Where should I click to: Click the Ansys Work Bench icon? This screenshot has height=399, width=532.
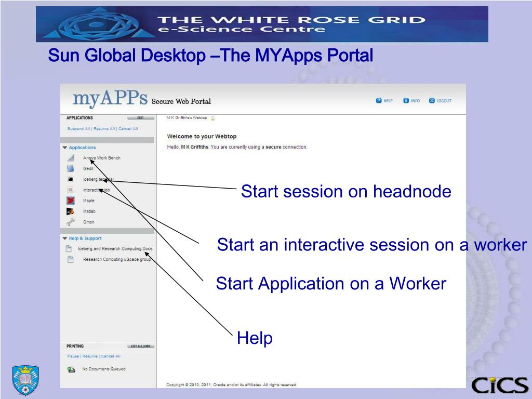tap(71, 158)
